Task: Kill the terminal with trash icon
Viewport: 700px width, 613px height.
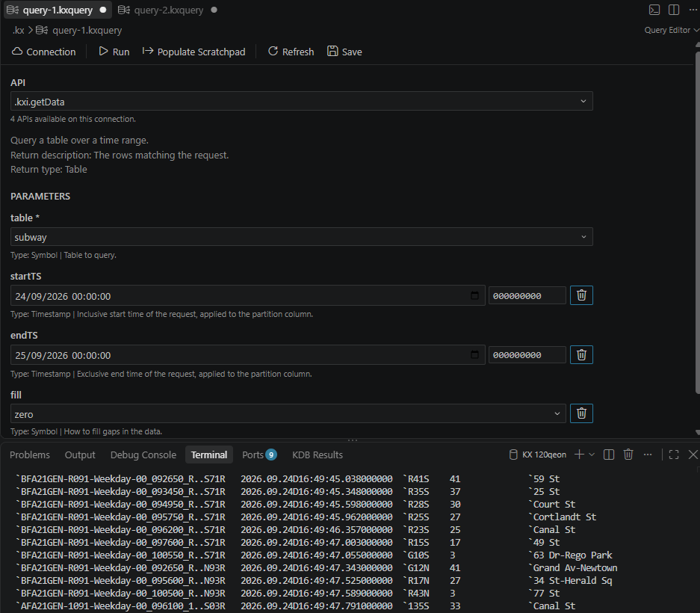Action: click(x=628, y=455)
